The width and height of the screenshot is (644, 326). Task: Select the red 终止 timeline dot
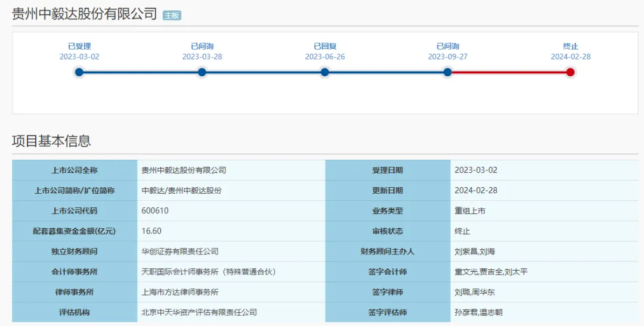tap(570, 72)
